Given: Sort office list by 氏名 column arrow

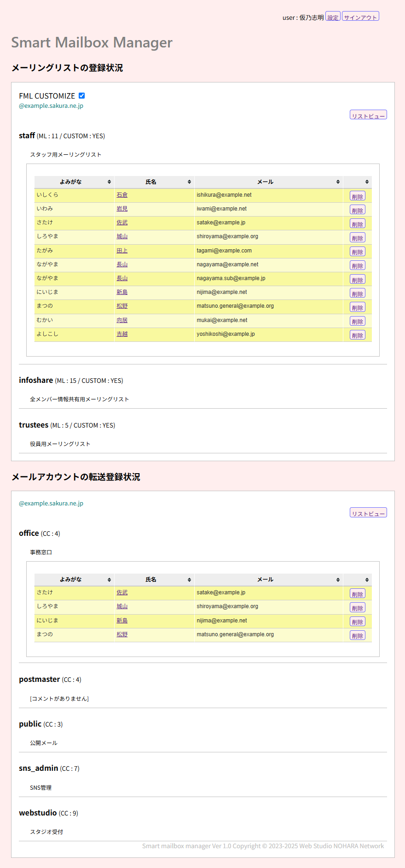Looking at the screenshot, I should [189, 580].
